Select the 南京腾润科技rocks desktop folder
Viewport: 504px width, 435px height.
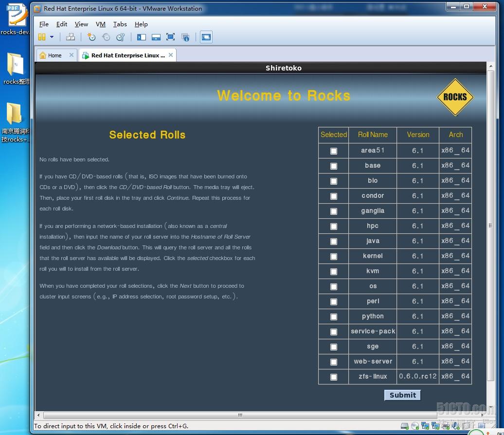coord(15,122)
